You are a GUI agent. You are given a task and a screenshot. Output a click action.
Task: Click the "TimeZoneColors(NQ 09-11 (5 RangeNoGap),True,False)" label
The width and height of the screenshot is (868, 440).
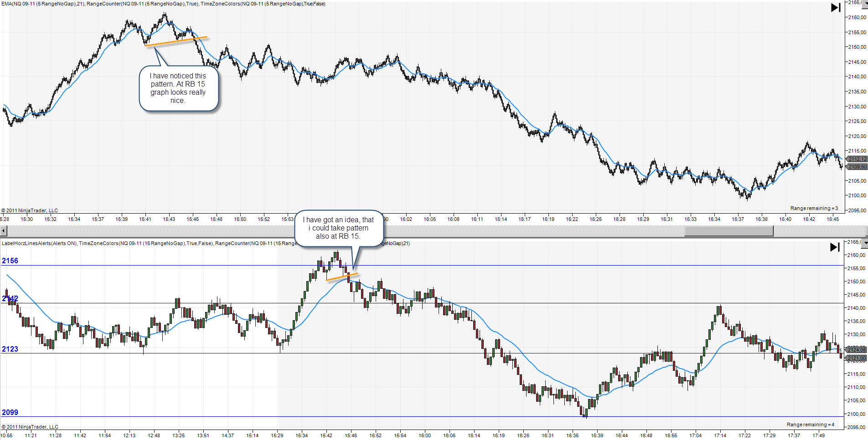coord(263,4)
